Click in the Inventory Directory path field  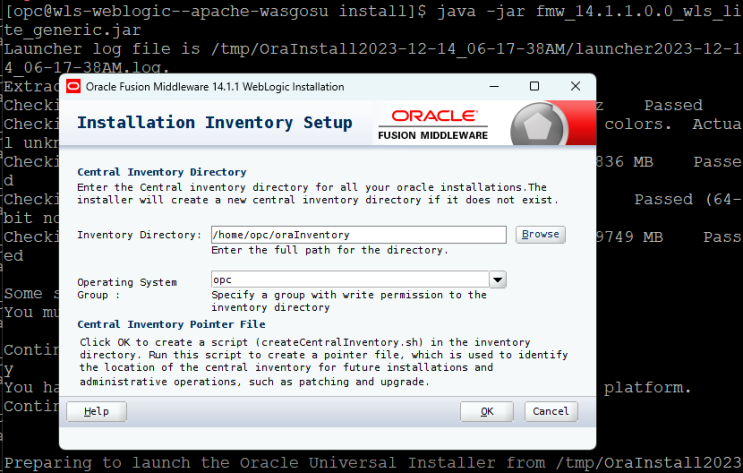coord(359,235)
